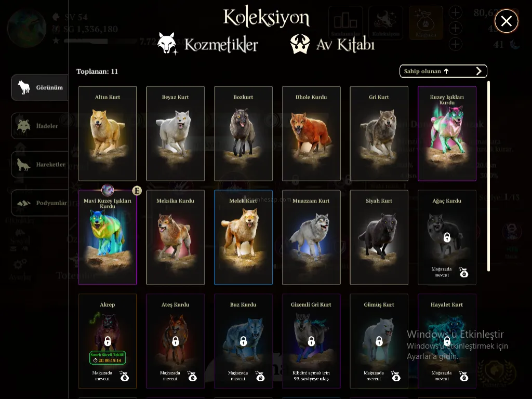The width and height of the screenshot is (532, 399).
Task: Choose the Kuzey Işıkları Kurdu skin
Action: coord(447,134)
